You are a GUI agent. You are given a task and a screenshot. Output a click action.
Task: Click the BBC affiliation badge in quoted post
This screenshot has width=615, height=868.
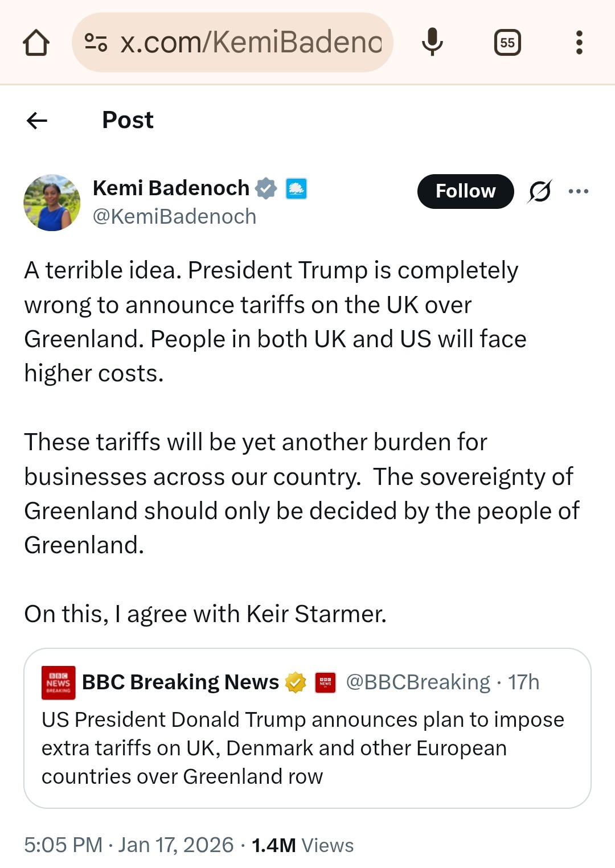(326, 682)
